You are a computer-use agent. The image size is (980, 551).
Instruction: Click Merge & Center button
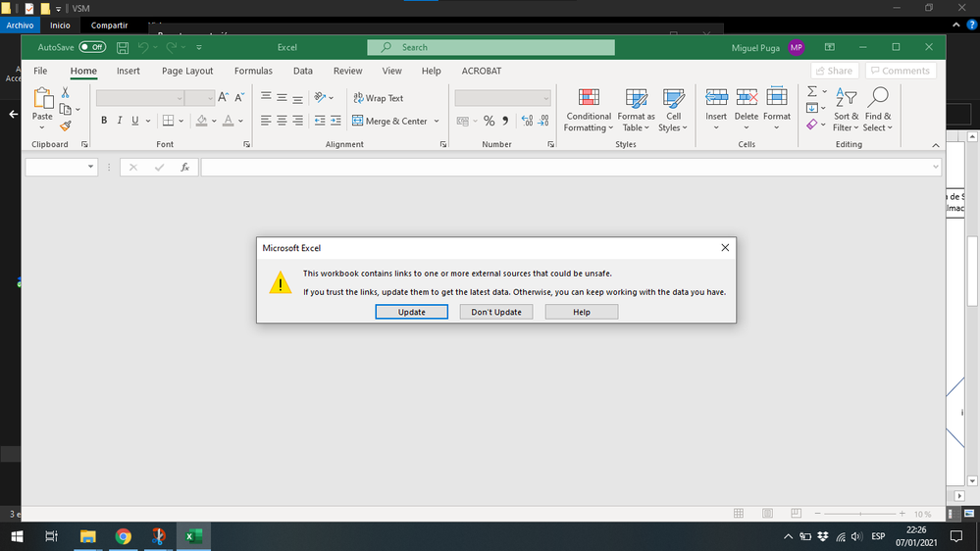click(390, 121)
